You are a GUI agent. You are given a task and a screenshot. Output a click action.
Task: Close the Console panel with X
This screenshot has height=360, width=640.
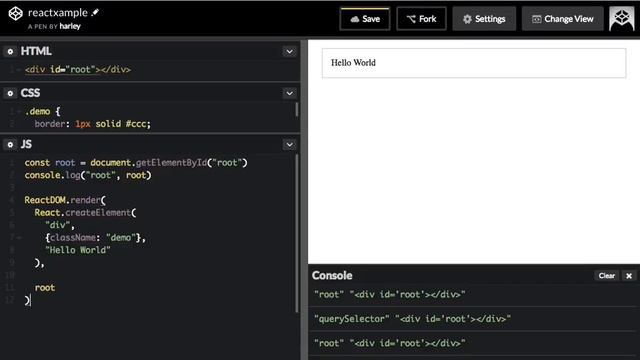(x=629, y=276)
